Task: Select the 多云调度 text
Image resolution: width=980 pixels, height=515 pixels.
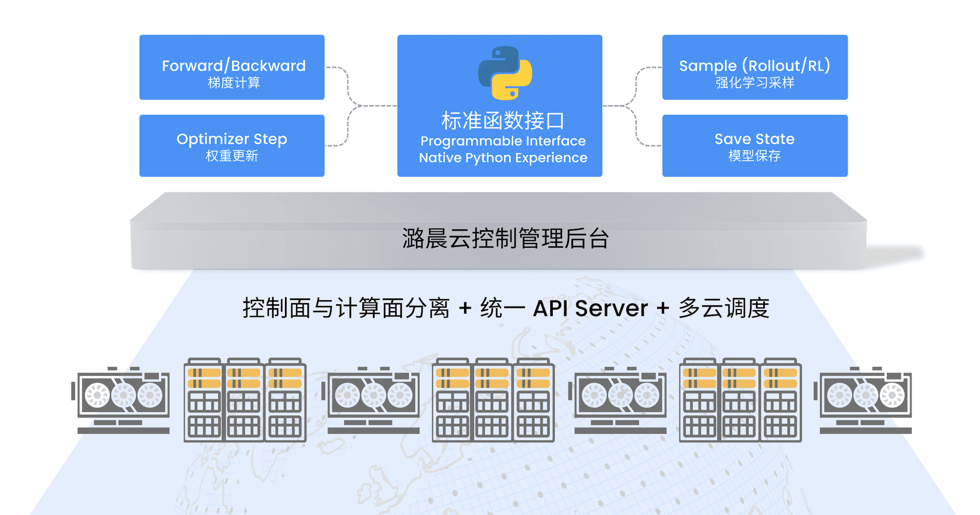Action: pos(724,308)
